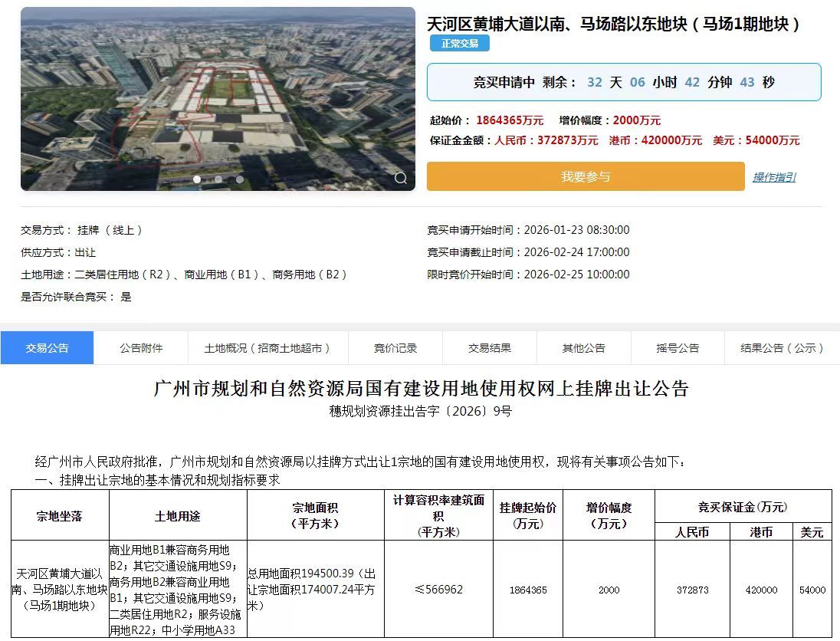Click the land parcel title 天河区黄埔大道以南
The width and height of the screenshot is (840, 641).
pos(614,24)
